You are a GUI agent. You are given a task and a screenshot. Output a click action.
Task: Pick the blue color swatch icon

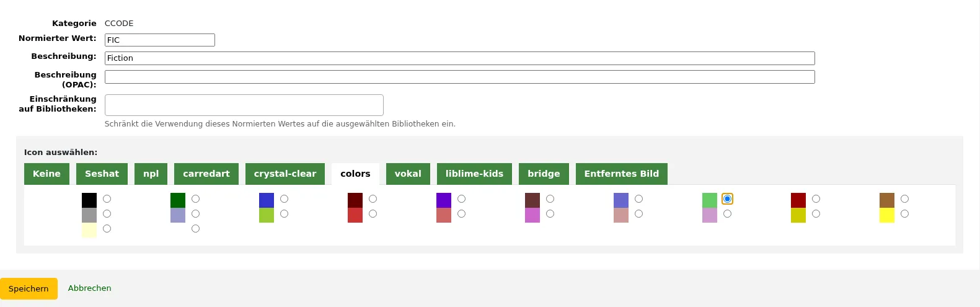pos(267,200)
